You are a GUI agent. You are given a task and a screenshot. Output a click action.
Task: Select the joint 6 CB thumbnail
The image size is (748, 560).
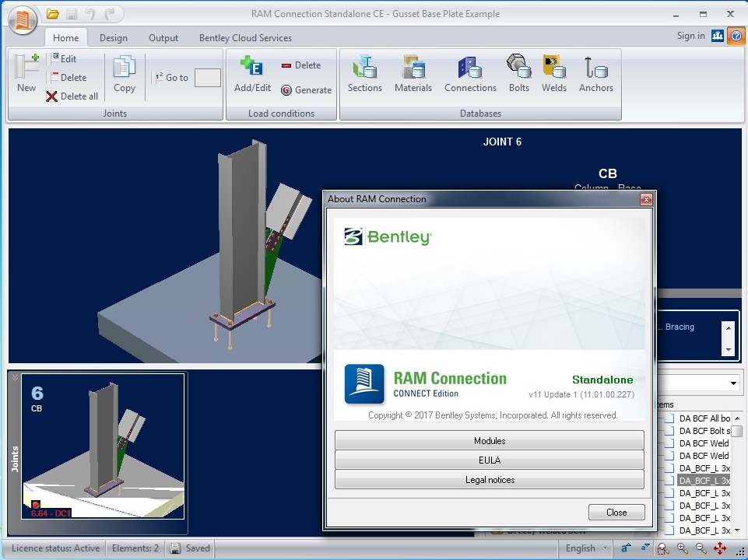(103, 446)
